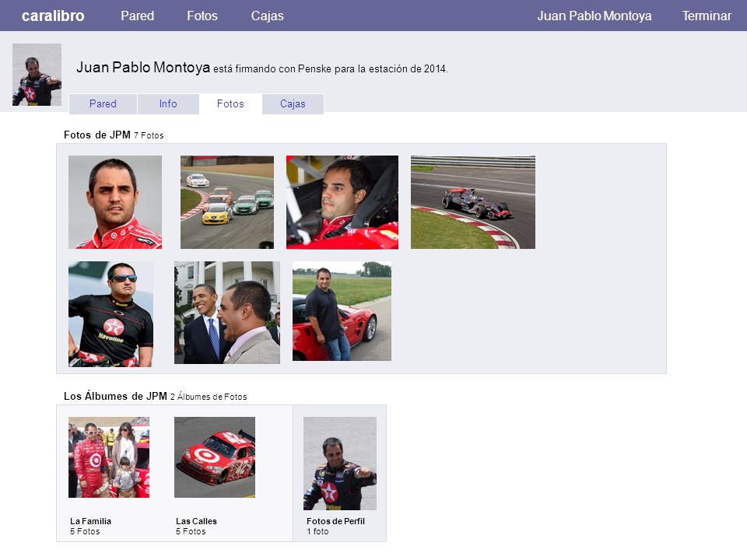Open Las Calles album cover

(215, 457)
